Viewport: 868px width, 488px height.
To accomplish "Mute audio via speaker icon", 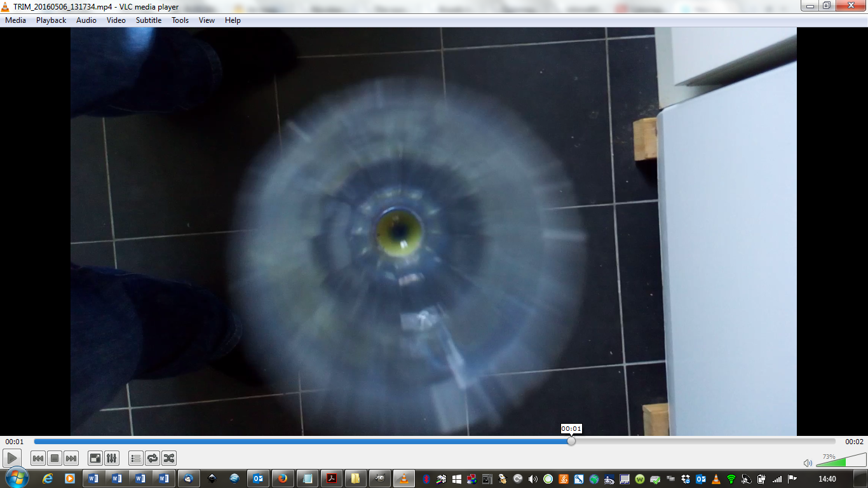I will click(808, 463).
